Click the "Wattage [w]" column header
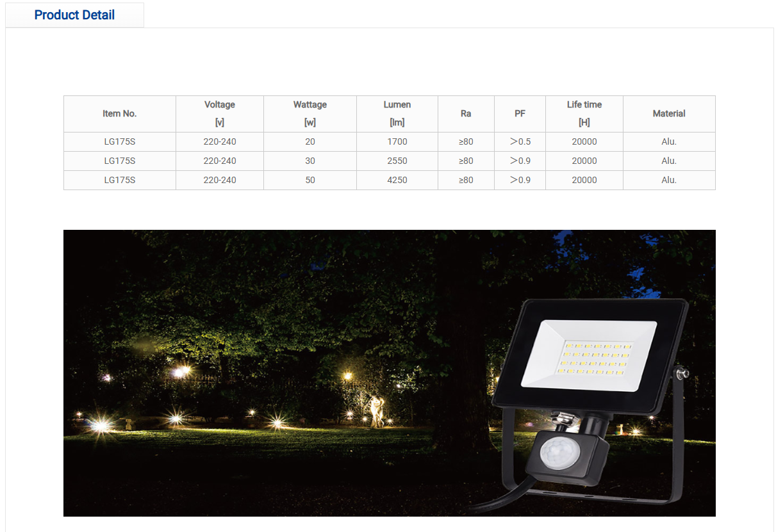The image size is (776, 532). (x=310, y=114)
